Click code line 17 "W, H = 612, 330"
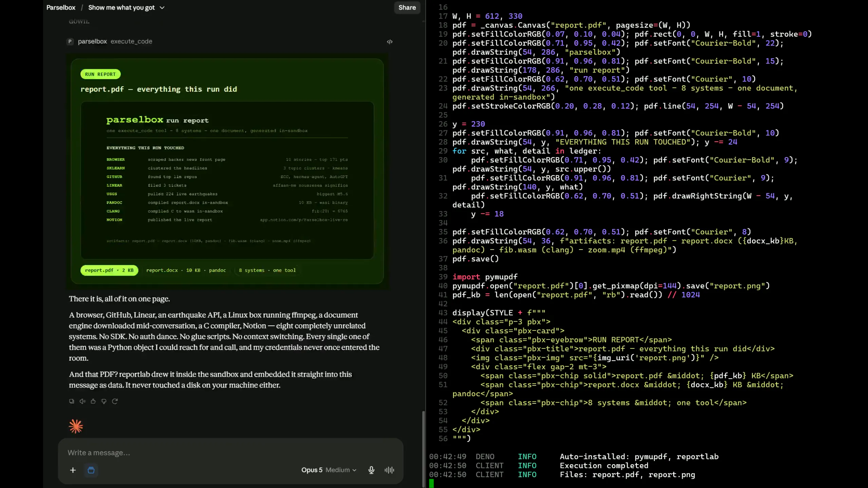The image size is (868, 488). coord(487,16)
